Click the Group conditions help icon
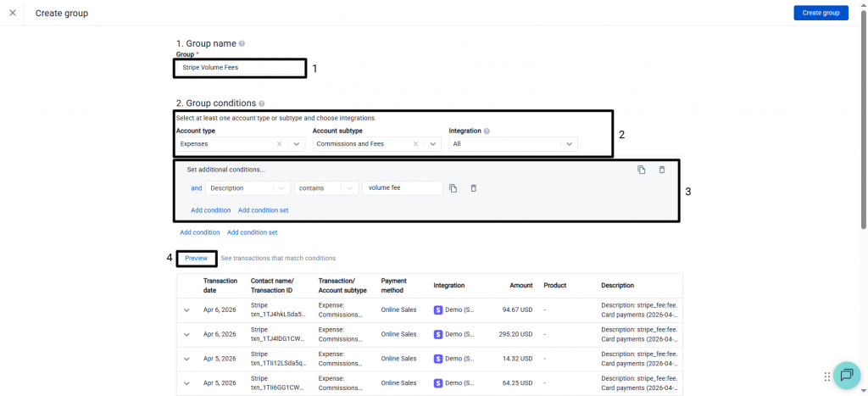The width and height of the screenshot is (868, 396). [261, 103]
